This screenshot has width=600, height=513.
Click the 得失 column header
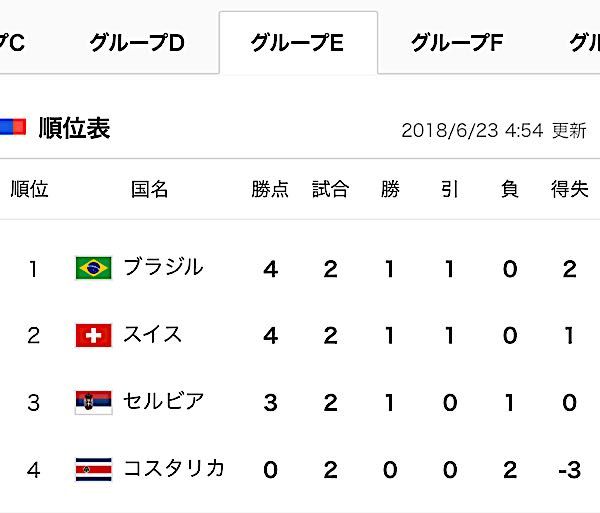point(569,189)
